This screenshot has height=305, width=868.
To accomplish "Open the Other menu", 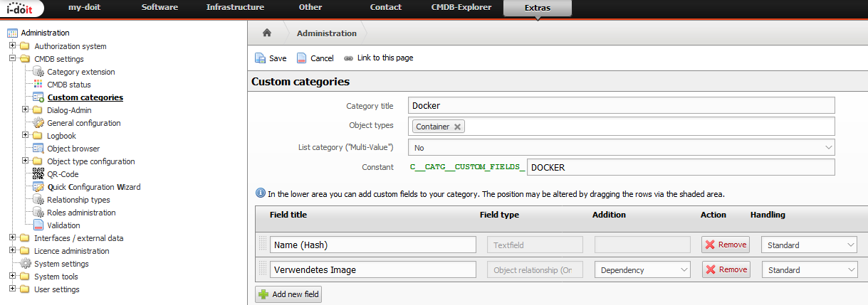I will click(x=310, y=7).
